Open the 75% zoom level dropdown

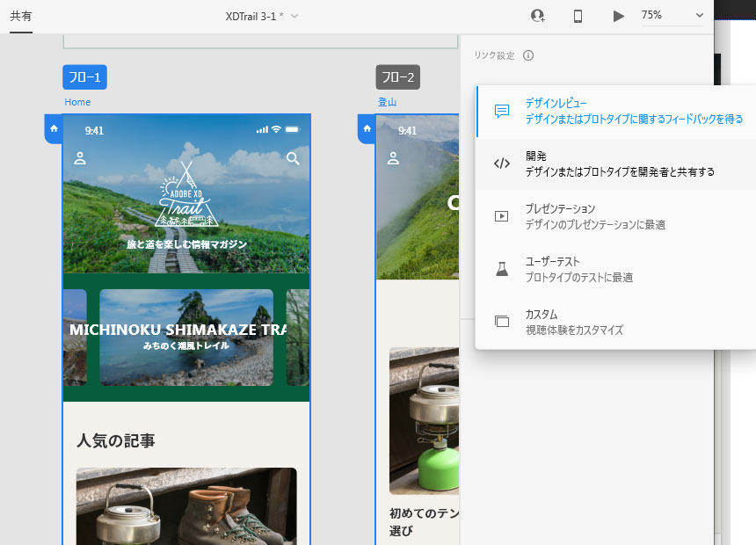click(x=672, y=16)
